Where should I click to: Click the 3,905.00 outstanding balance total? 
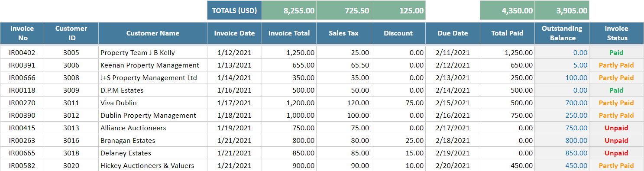pyautogui.click(x=562, y=10)
